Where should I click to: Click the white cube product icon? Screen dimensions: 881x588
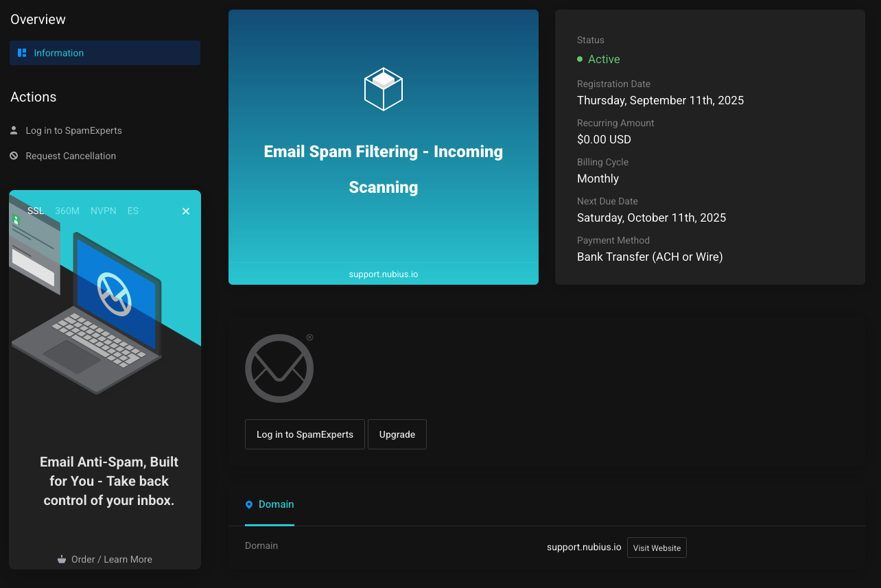[x=383, y=89]
